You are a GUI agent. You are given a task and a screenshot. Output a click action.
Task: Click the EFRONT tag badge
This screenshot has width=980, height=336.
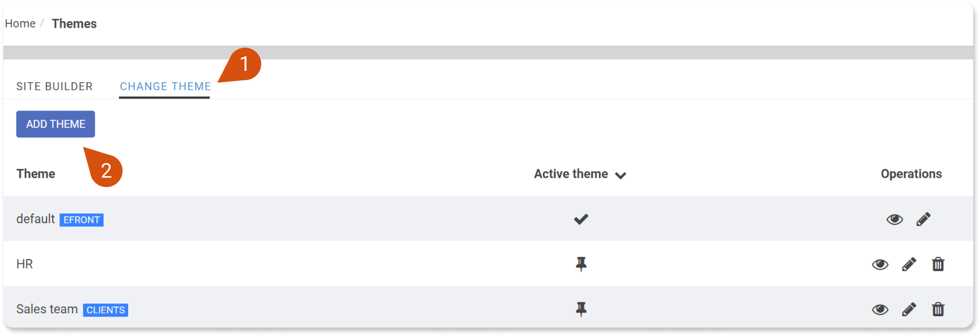[81, 220]
